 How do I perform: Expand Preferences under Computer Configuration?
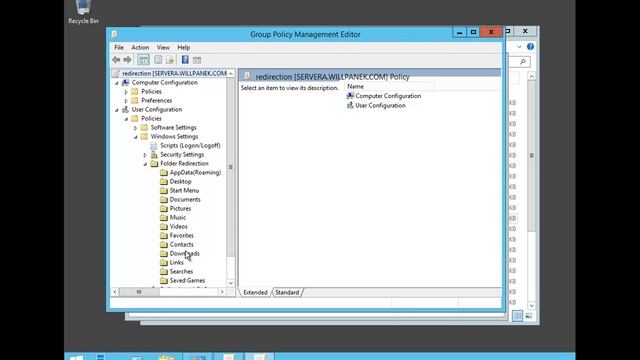tap(126, 101)
